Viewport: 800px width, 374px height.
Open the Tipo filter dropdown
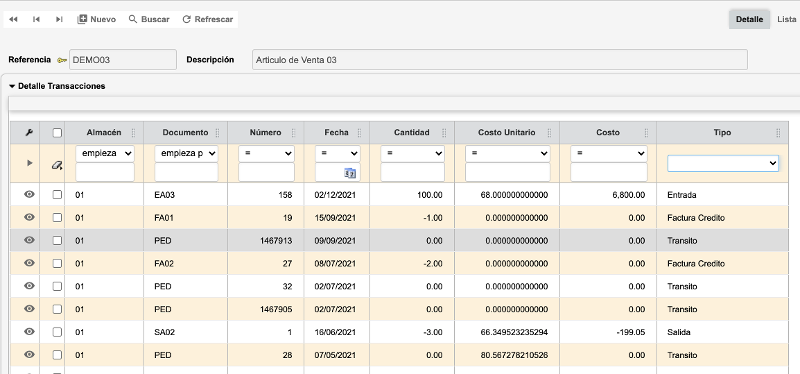723,163
